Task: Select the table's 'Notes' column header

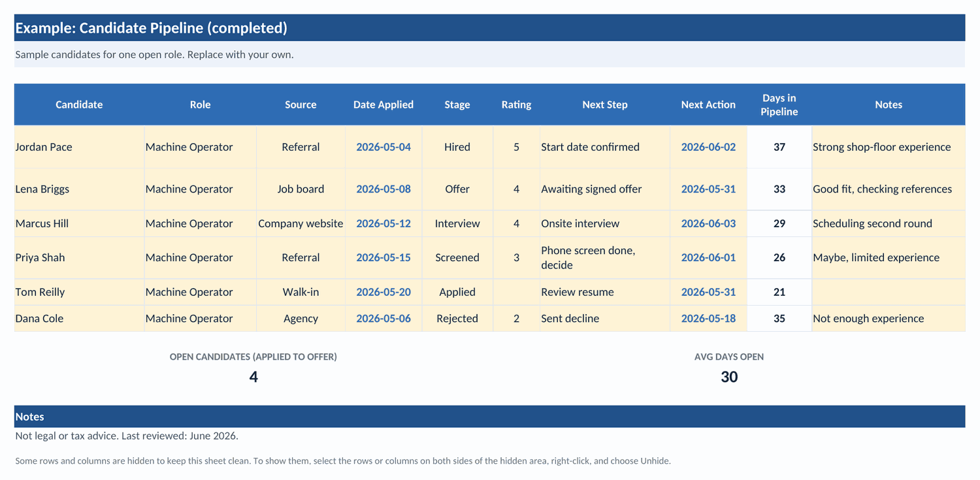Action: pyautogui.click(x=889, y=104)
